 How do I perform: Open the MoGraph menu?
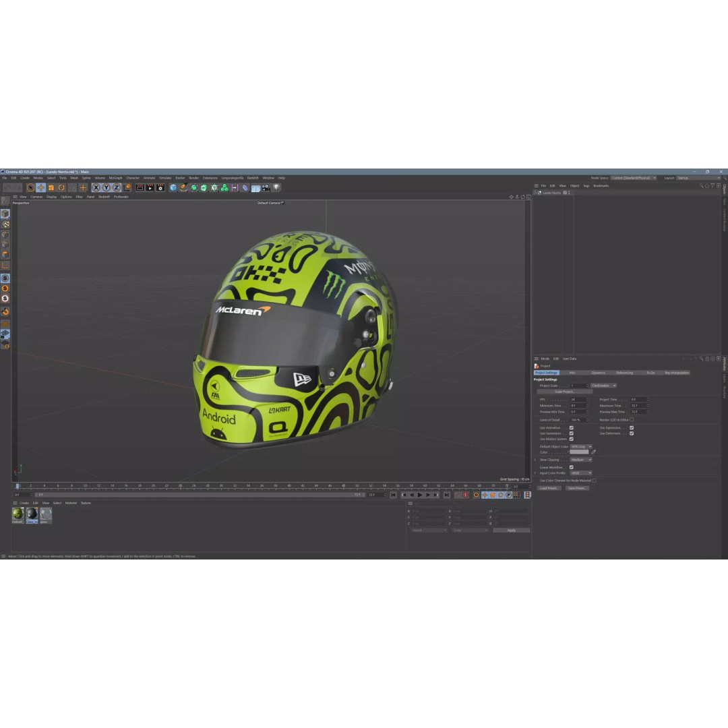point(115,178)
